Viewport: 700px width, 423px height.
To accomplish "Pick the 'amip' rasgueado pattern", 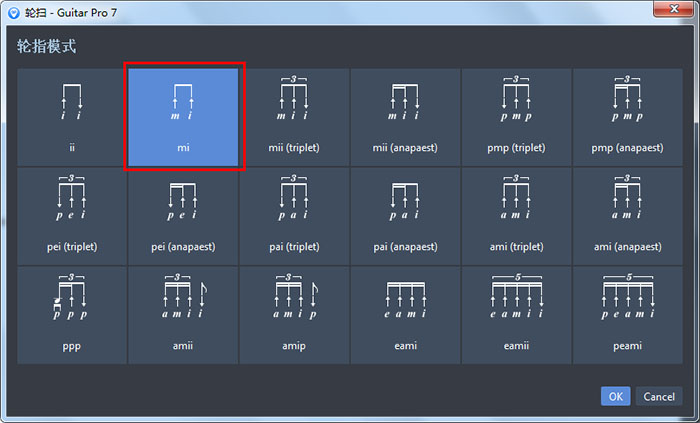I will coord(294,315).
